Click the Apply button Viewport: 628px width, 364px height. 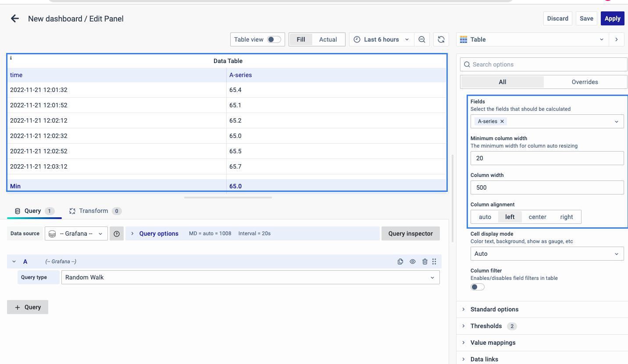(x=612, y=18)
